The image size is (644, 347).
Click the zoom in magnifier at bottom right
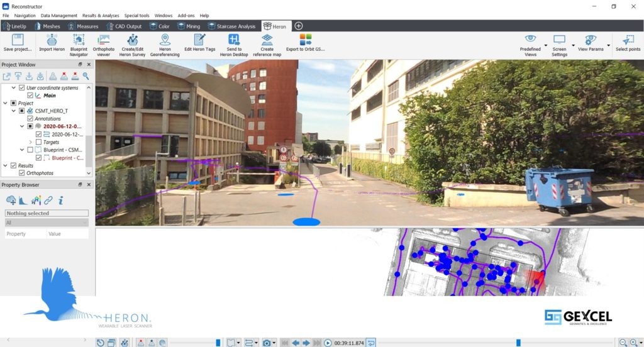pos(634,343)
